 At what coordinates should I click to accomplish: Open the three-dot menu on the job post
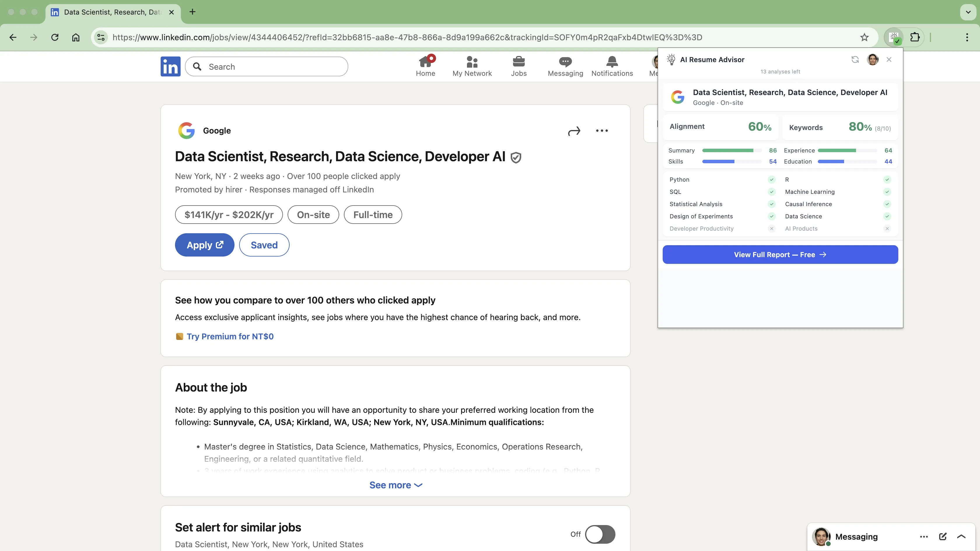(601, 130)
